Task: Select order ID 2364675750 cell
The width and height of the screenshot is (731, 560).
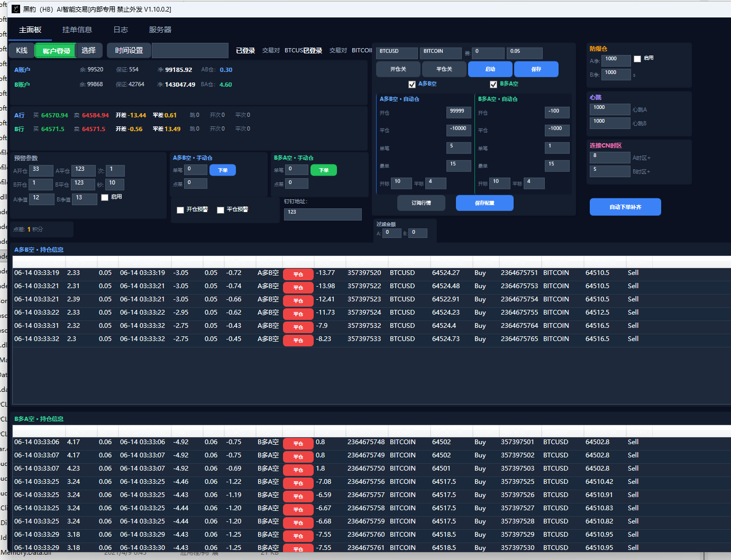Action: pyautogui.click(x=366, y=469)
